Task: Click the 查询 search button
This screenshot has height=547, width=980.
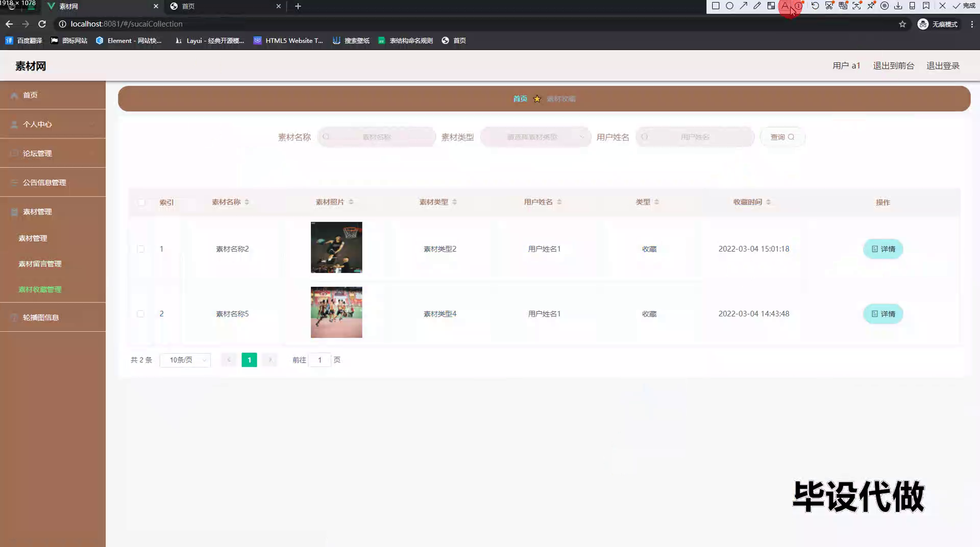Action: 782,137
